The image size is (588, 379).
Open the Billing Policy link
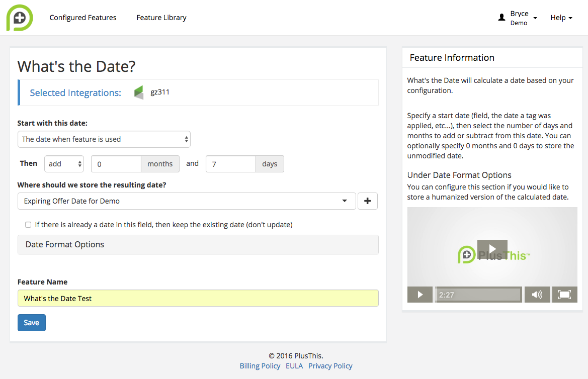[x=260, y=366]
